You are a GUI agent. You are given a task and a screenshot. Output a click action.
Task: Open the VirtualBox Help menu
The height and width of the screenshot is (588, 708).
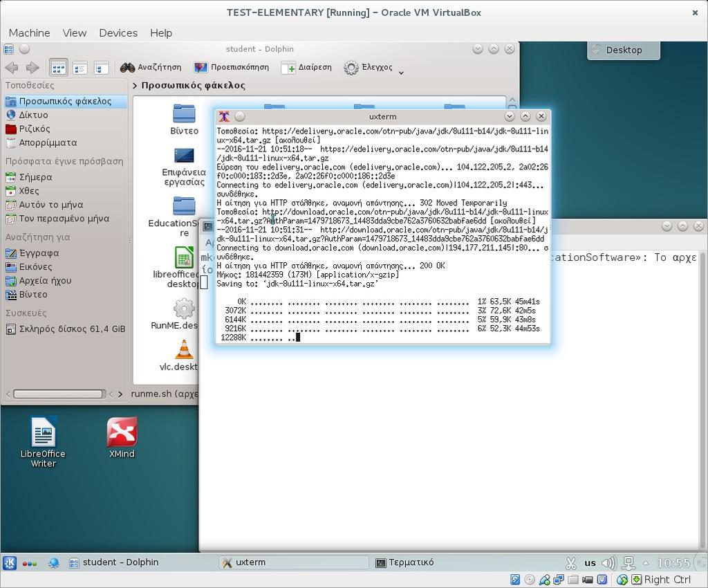161,33
